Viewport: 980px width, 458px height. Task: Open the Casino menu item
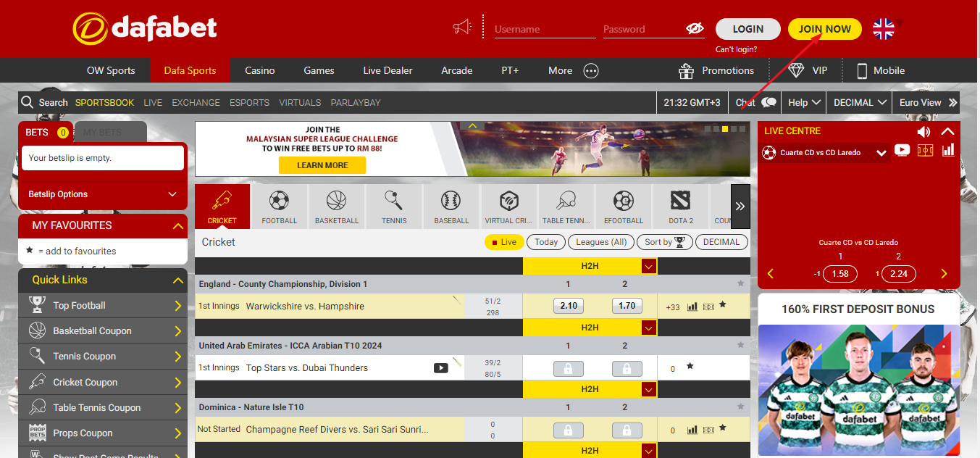[259, 70]
